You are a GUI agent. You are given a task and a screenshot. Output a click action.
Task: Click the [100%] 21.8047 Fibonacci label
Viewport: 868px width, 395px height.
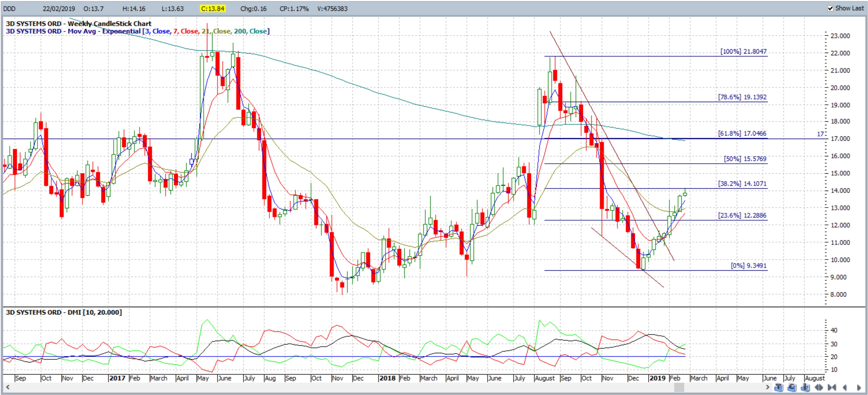743,51
